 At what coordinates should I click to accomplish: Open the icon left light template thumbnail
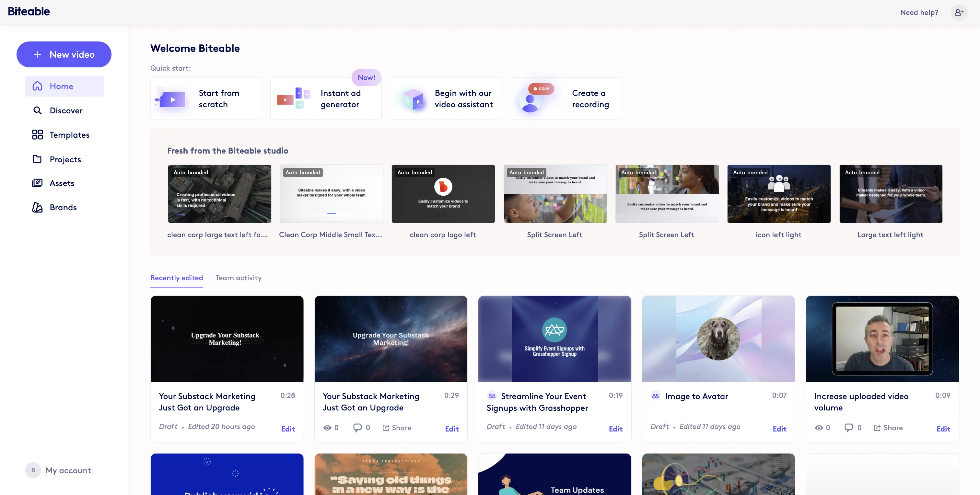(x=778, y=194)
